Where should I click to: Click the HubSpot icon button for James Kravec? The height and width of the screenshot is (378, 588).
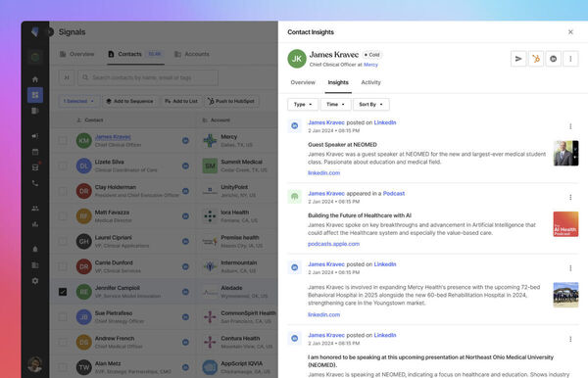coord(536,59)
